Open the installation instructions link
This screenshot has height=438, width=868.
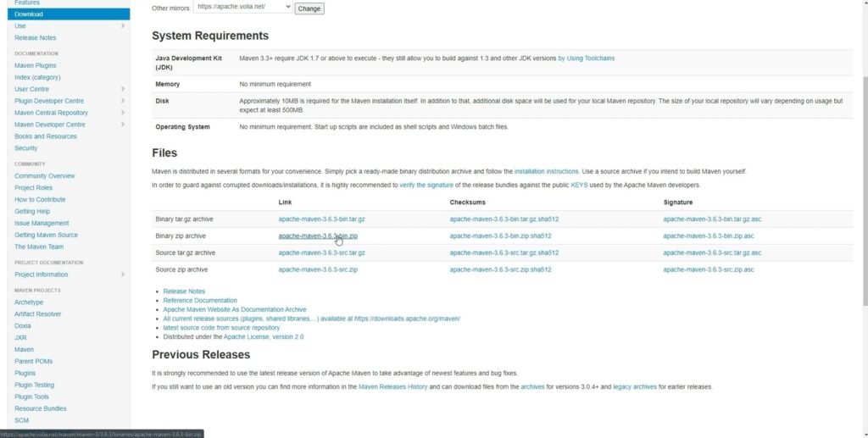[x=547, y=171]
